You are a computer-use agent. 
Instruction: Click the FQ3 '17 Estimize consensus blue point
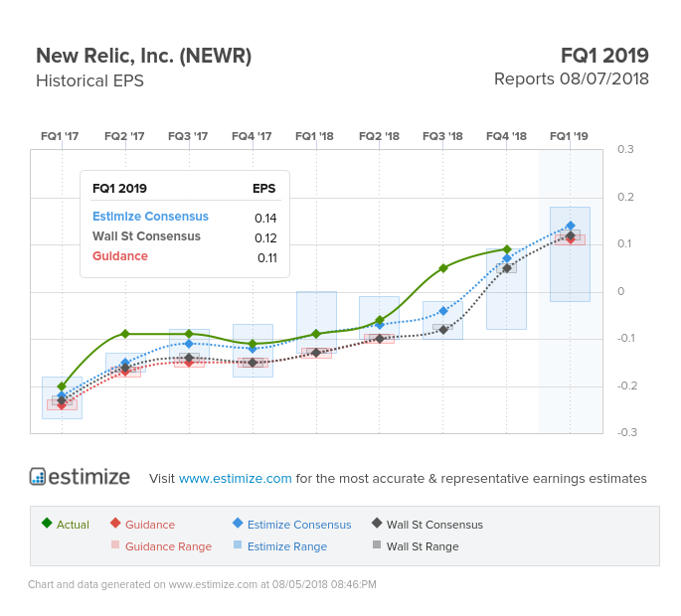tap(189, 344)
